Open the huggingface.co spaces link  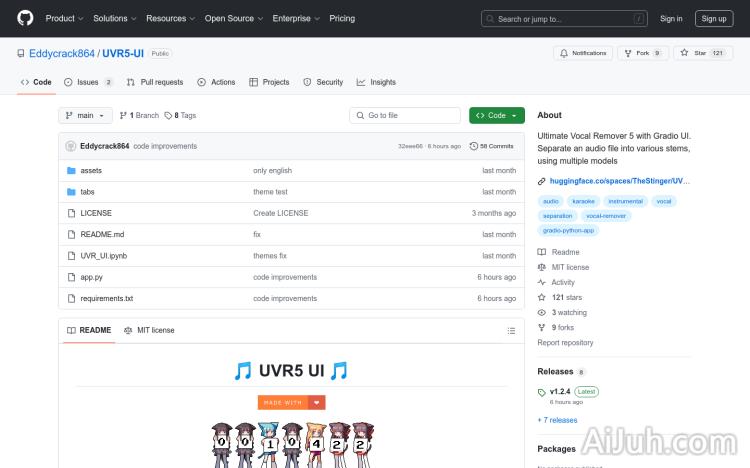coord(619,181)
